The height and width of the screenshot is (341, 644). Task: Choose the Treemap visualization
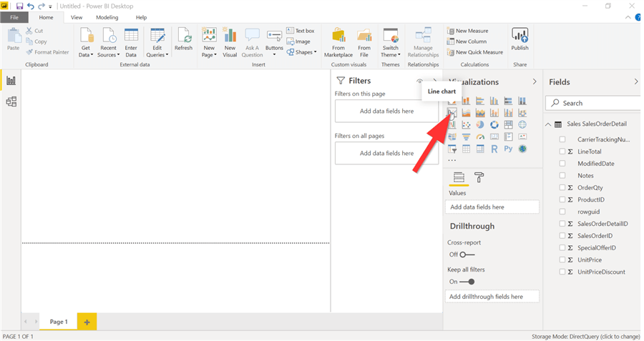pyautogui.click(x=508, y=124)
